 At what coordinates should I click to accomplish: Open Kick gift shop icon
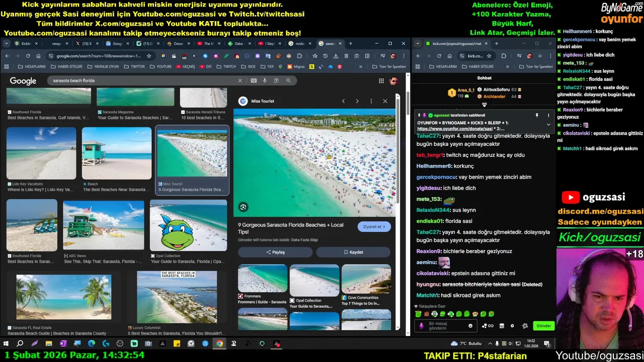click(502, 326)
